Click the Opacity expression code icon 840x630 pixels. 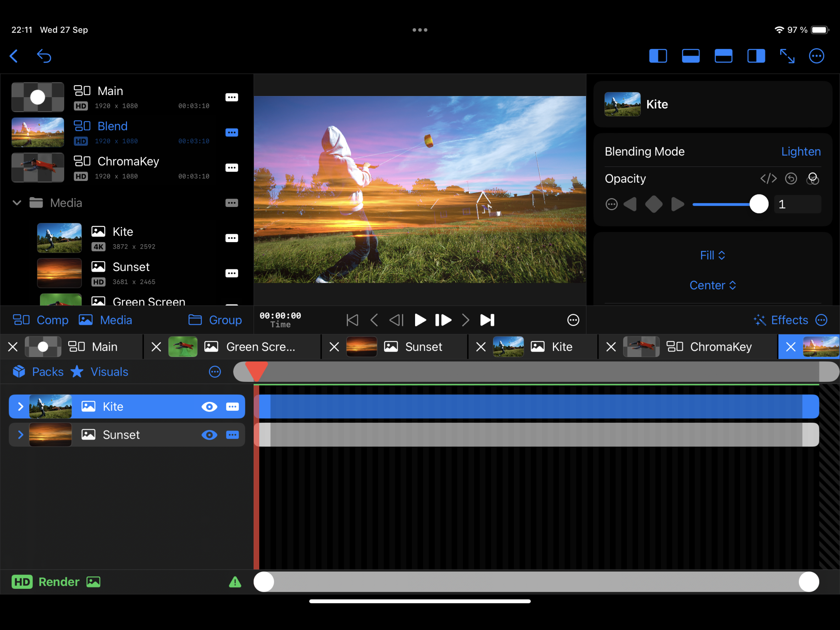coord(768,179)
